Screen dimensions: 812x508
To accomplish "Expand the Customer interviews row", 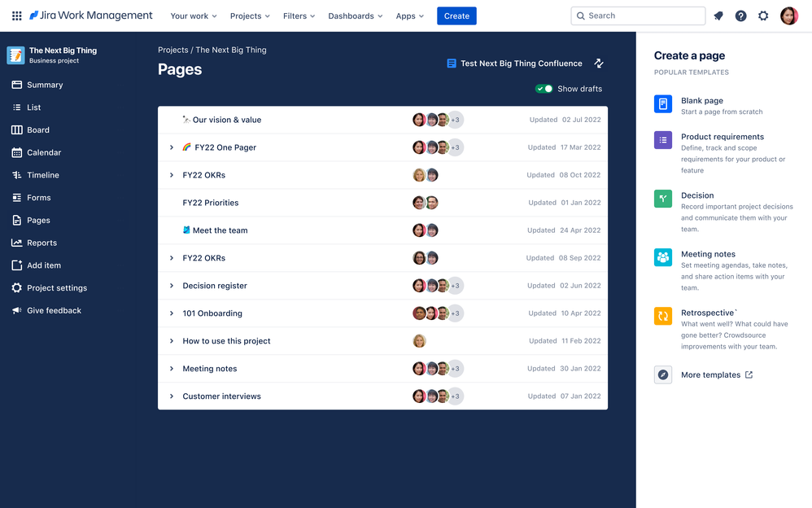I will click(x=172, y=396).
